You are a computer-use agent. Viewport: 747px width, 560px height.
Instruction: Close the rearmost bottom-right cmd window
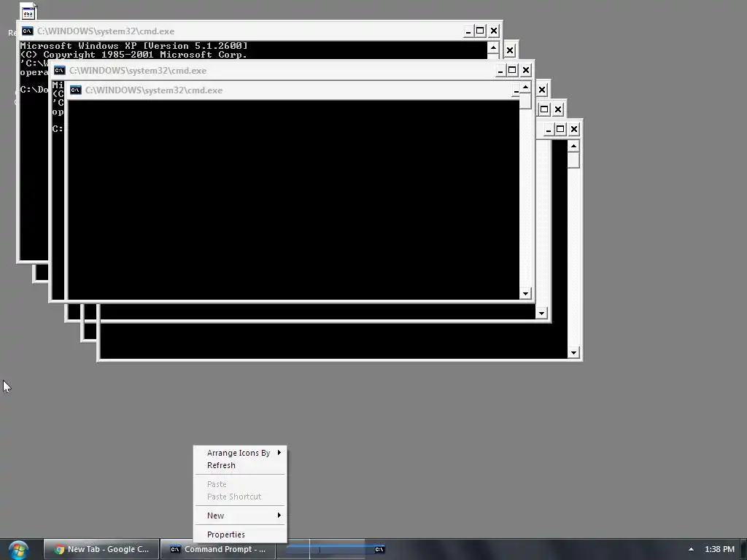pyautogui.click(x=574, y=129)
